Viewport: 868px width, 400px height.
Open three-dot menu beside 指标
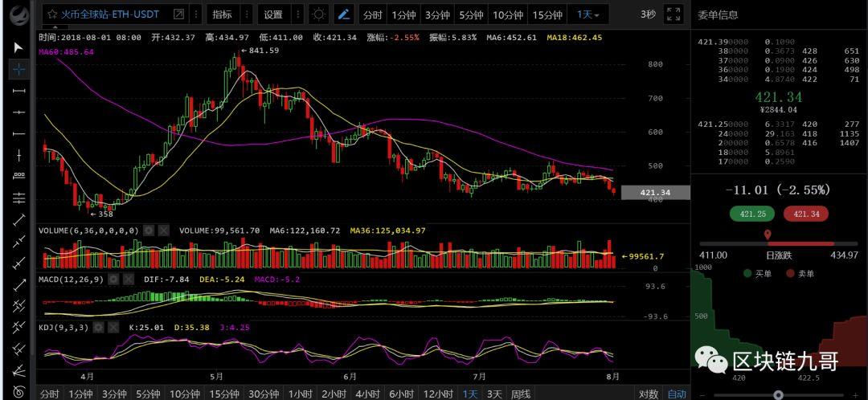point(247,15)
